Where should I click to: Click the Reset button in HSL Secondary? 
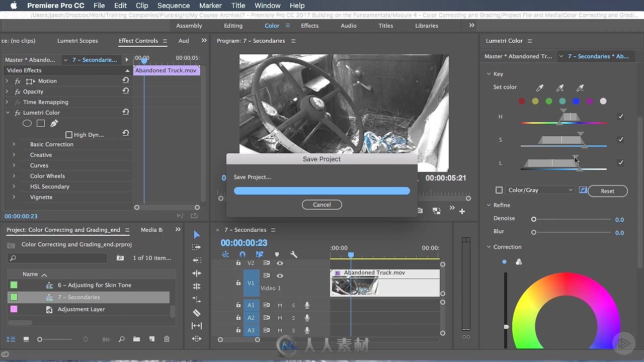607,191
